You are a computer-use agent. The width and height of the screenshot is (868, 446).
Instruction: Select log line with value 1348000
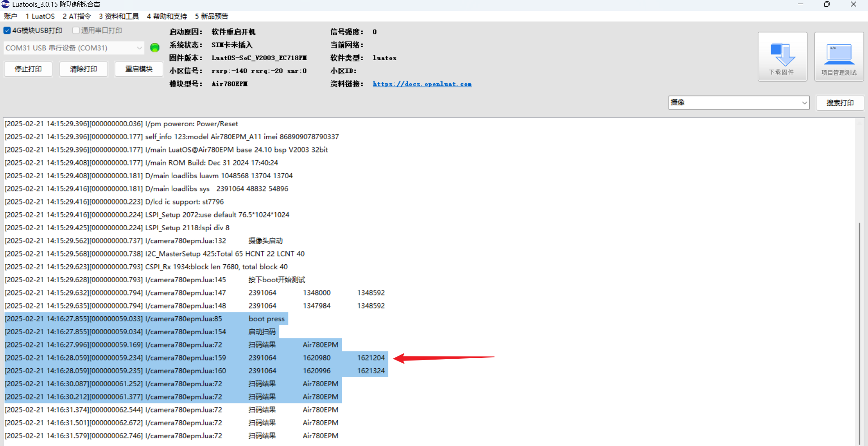click(195, 293)
